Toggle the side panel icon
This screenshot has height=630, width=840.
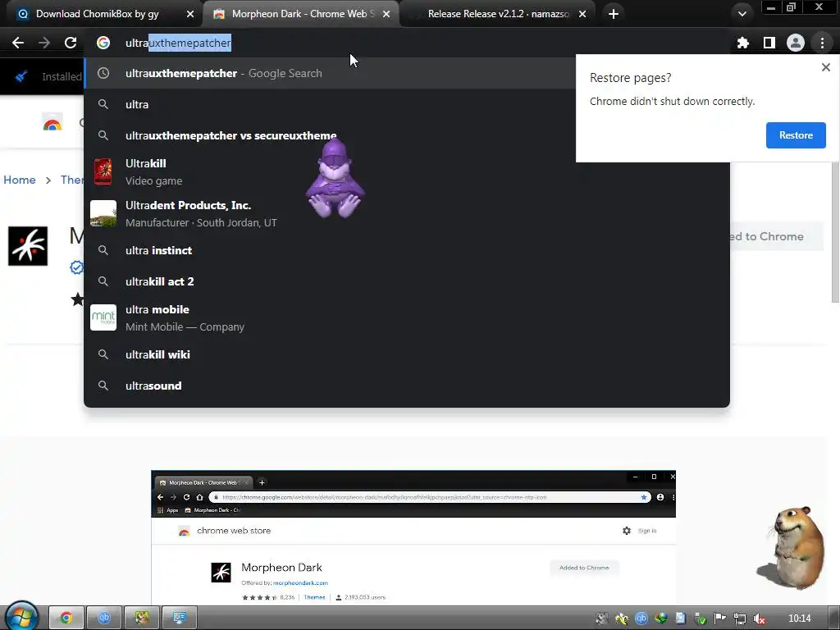(769, 43)
